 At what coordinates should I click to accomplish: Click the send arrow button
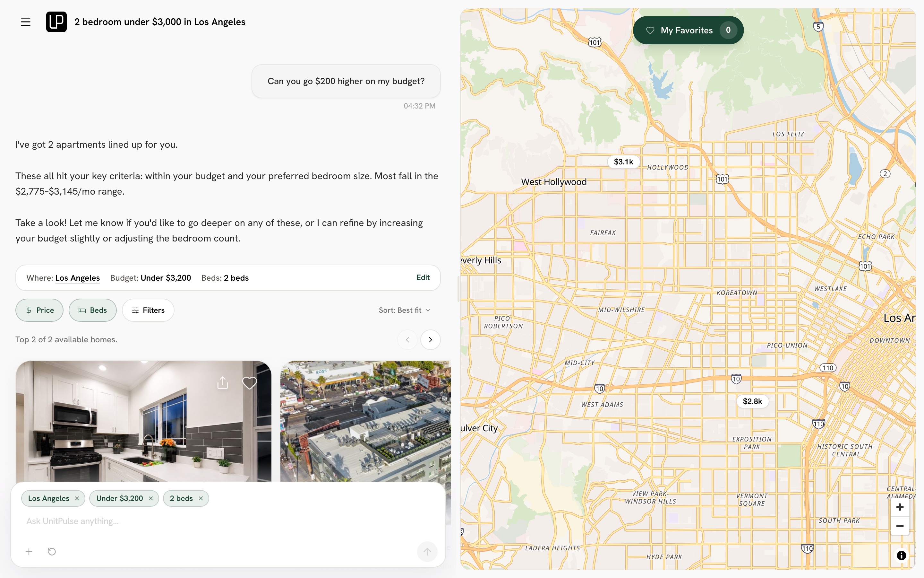(427, 552)
